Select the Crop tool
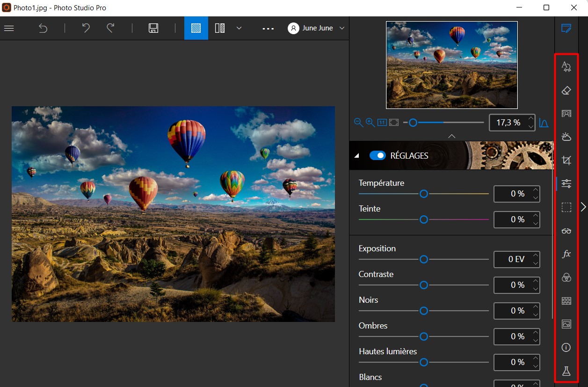 click(x=566, y=160)
